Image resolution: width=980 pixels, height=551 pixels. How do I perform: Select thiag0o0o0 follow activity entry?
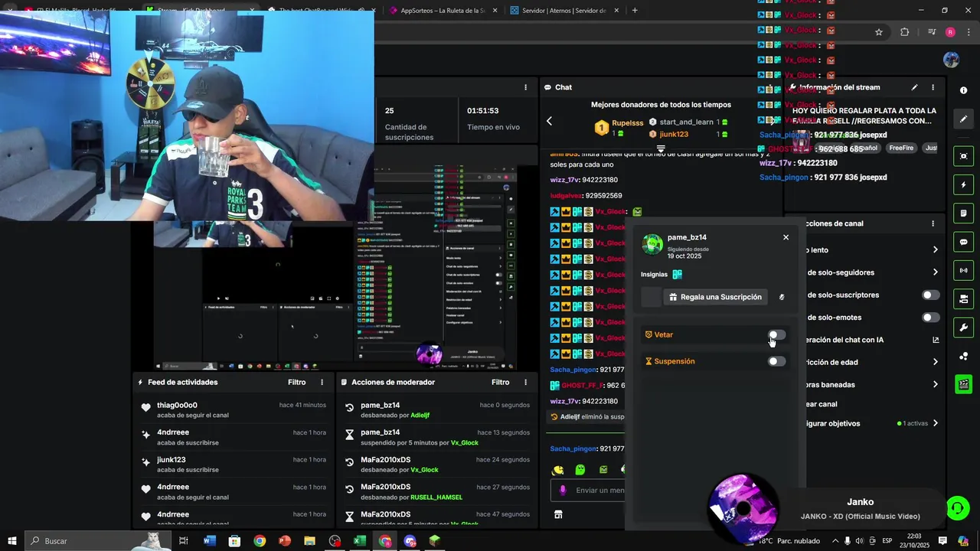click(x=233, y=410)
